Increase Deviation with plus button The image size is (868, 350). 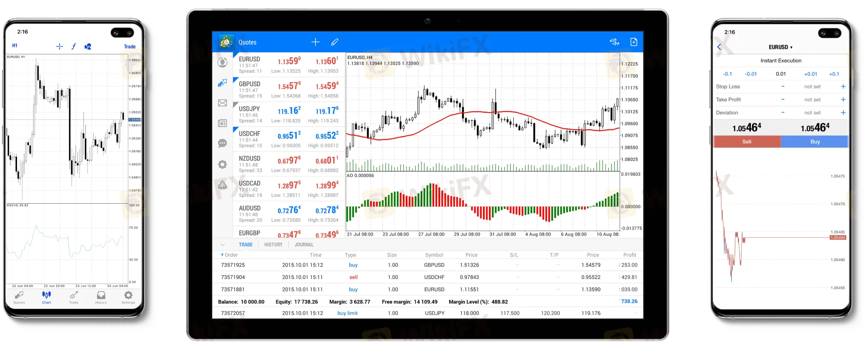coord(843,113)
